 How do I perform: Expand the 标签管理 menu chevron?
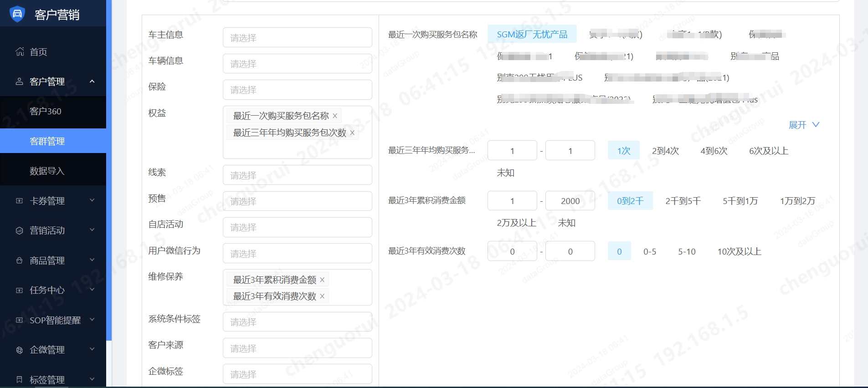pyautogui.click(x=92, y=379)
